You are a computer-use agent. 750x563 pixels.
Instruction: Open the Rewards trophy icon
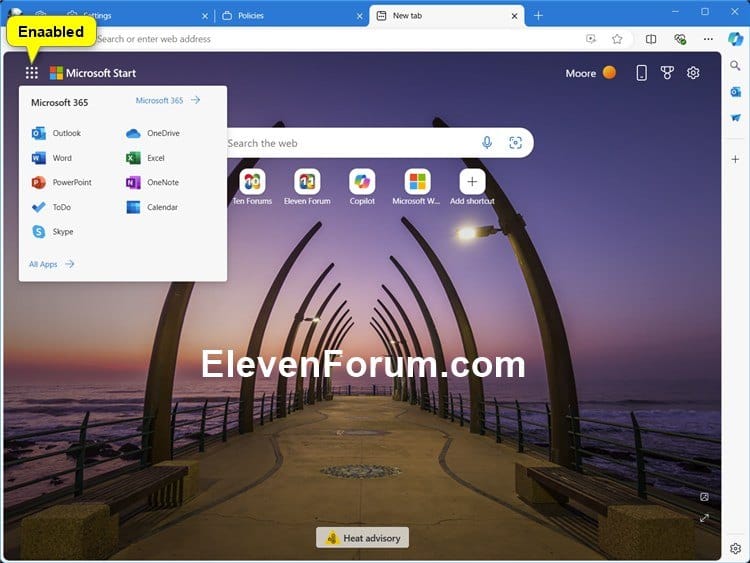pos(667,73)
